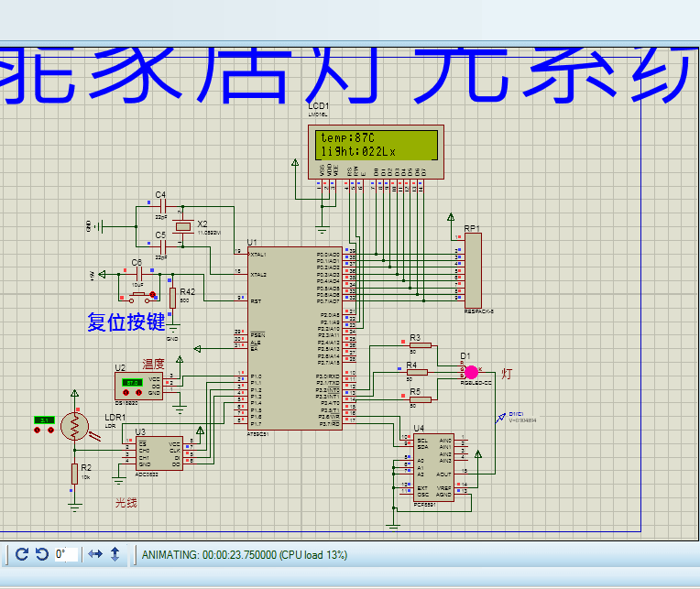Click the horizontal mirror flip icon
The image size is (700, 589).
(95, 554)
